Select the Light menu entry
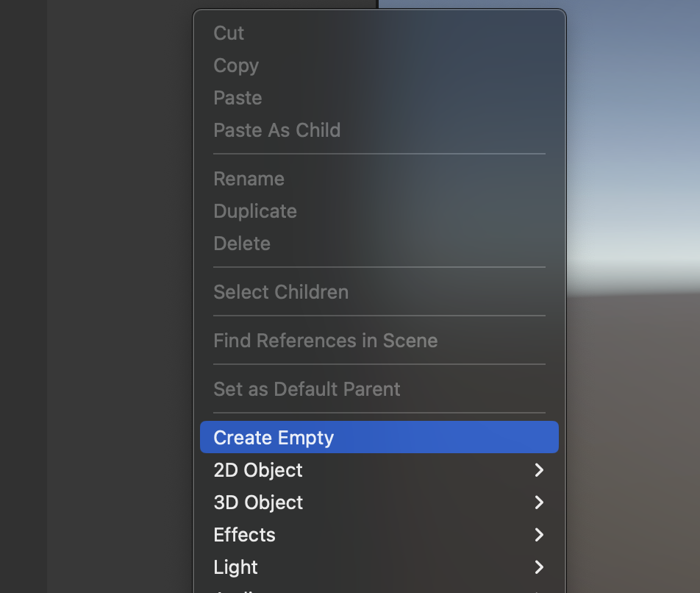 (x=235, y=567)
